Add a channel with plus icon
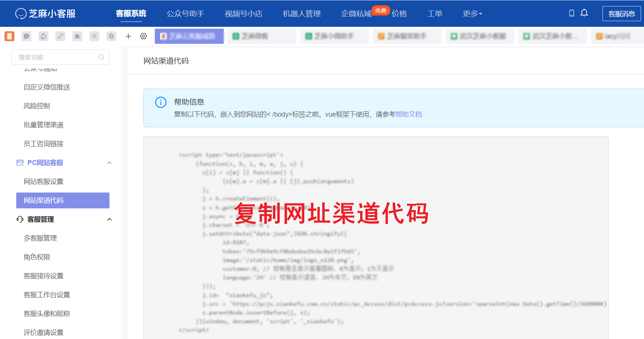 tap(128, 36)
